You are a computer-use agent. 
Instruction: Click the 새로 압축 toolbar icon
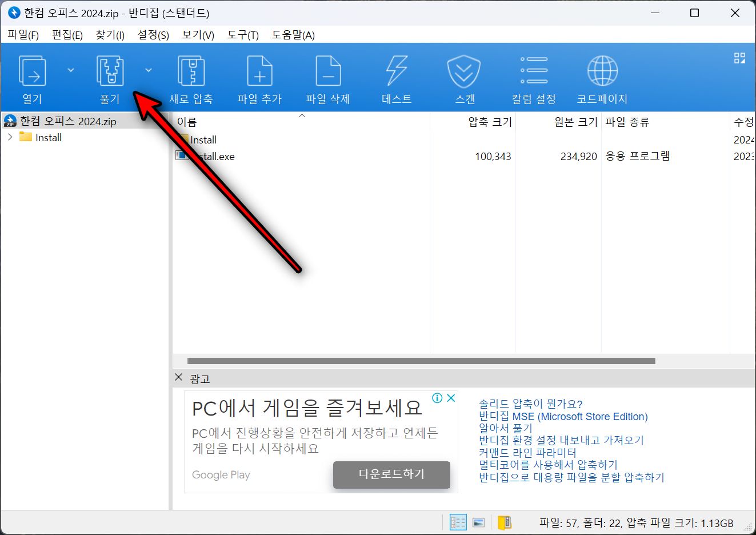point(191,71)
